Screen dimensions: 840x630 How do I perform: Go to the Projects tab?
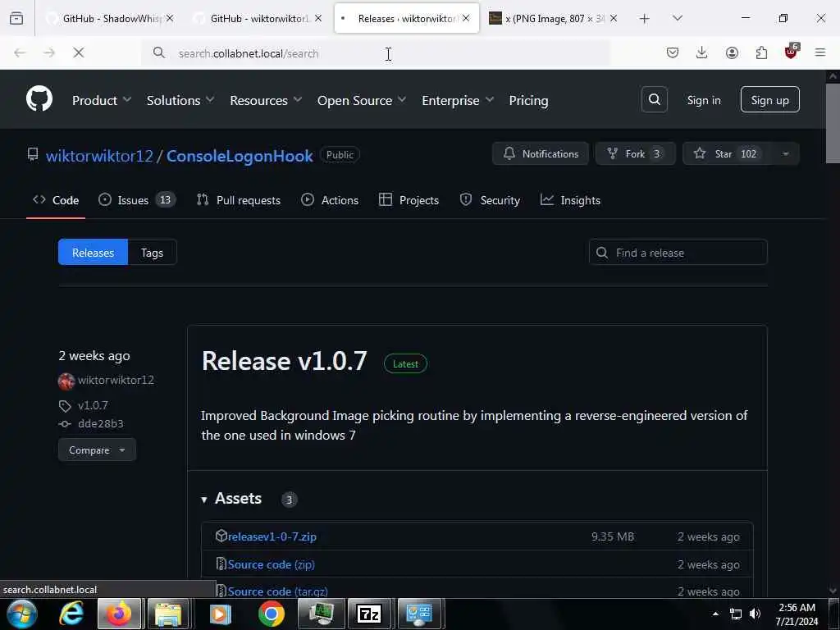(x=409, y=200)
